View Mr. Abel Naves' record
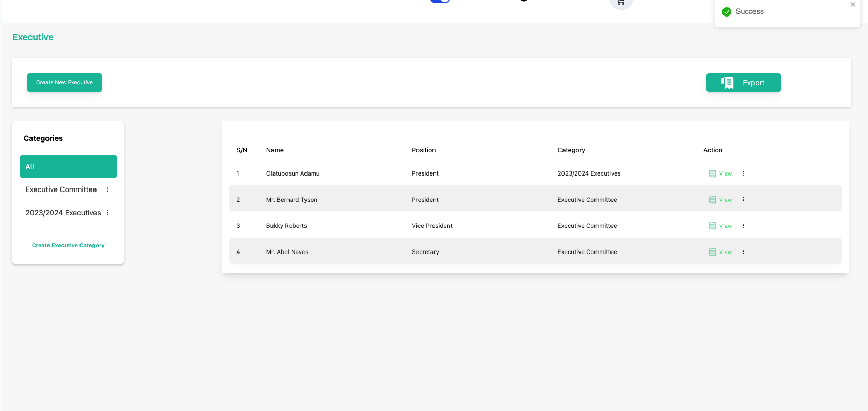The image size is (868, 411). click(720, 252)
